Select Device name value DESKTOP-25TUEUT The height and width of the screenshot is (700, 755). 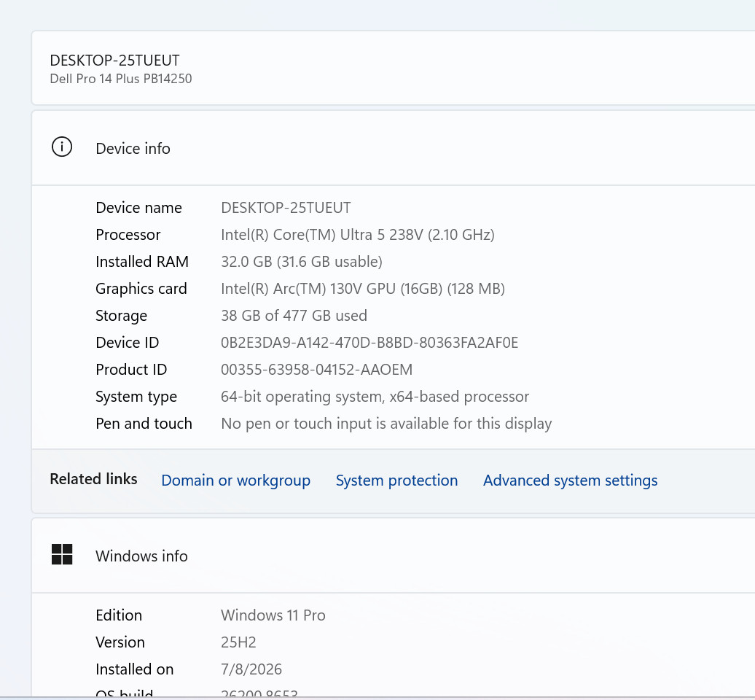(286, 208)
